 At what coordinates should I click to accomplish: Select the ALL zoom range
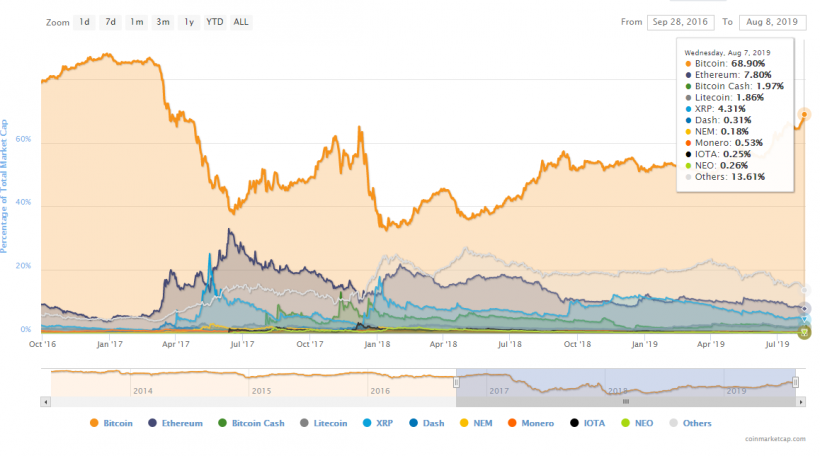click(241, 22)
